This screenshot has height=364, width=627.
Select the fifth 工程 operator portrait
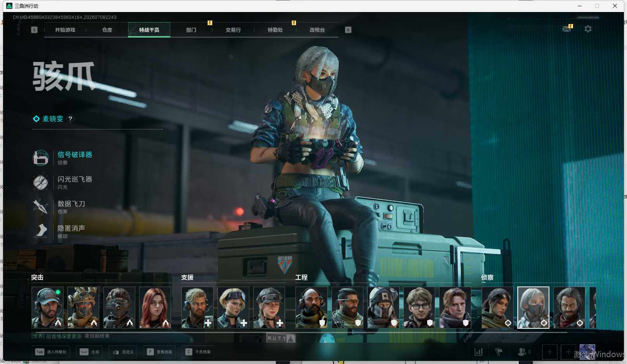point(455,307)
